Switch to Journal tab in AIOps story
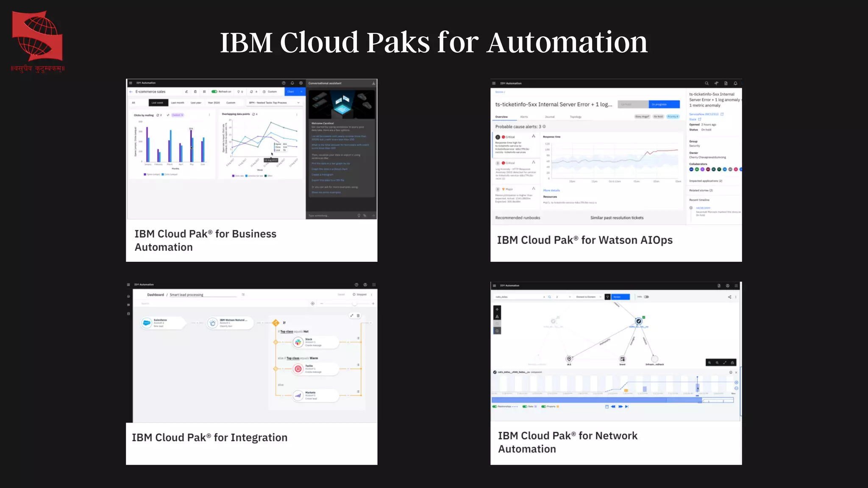This screenshot has width=868, height=488. point(550,117)
